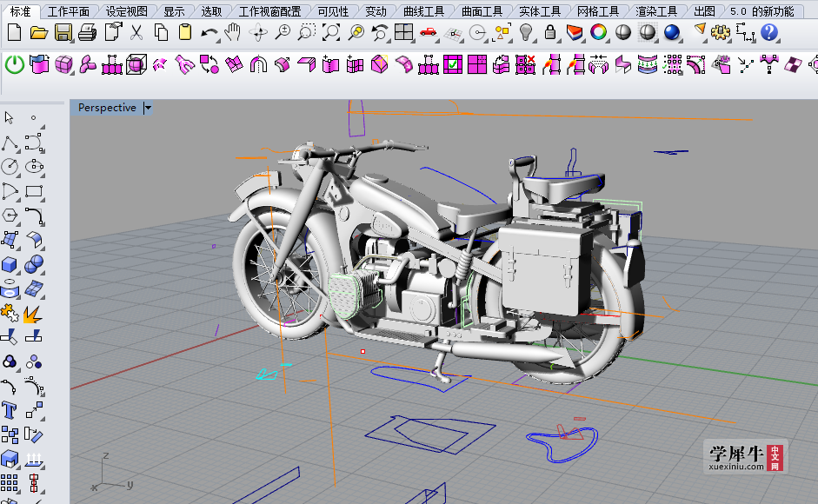
Task: Select the Fillet curves tool in sidebar
Action: click(x=35, y=216)
